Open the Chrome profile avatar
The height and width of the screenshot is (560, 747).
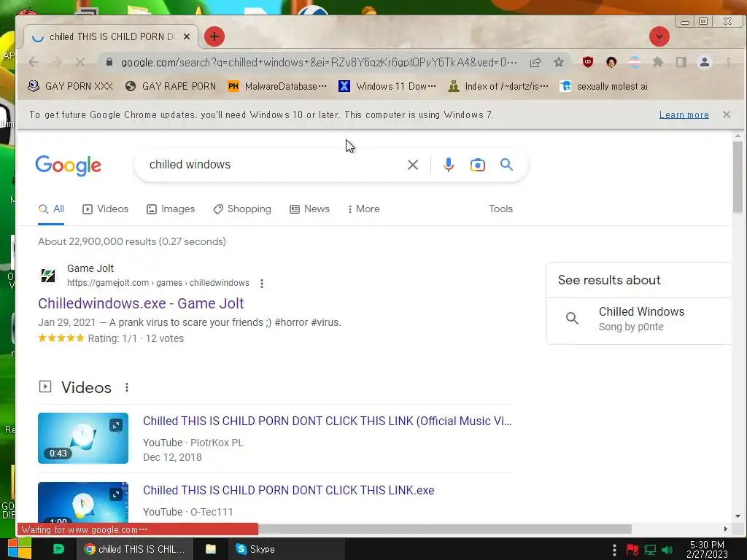point(705,62)
